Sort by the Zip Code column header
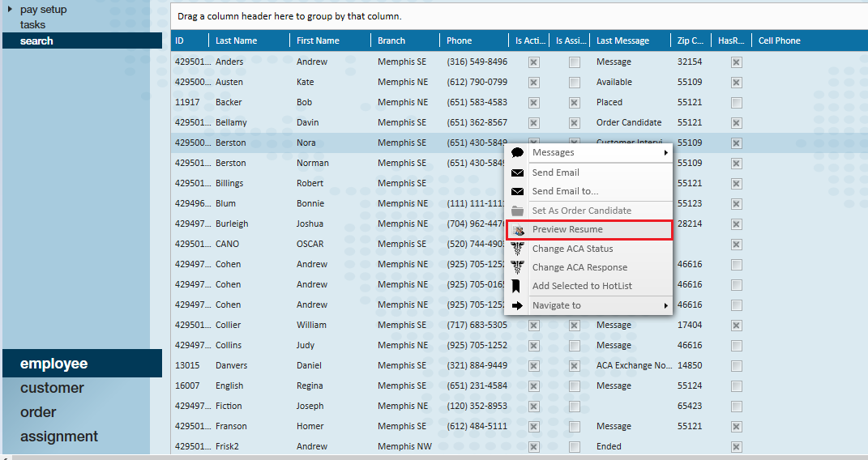868x460 pixels. point(691,40)
